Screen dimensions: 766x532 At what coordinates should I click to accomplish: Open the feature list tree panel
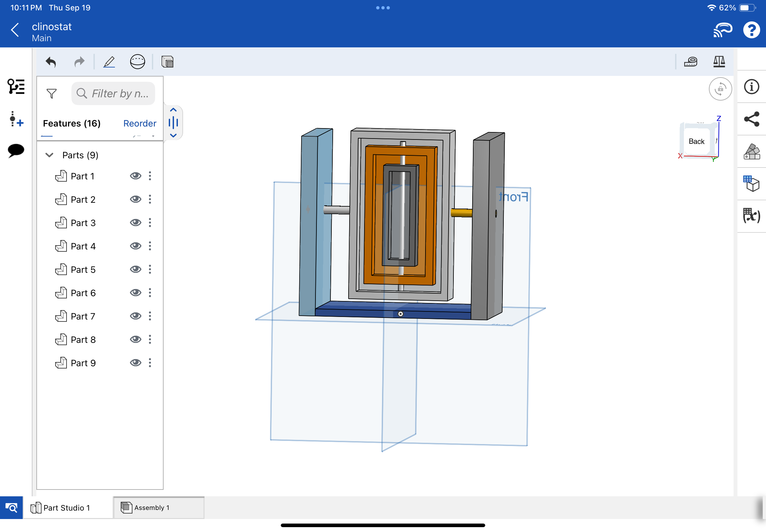click(16, 87)
